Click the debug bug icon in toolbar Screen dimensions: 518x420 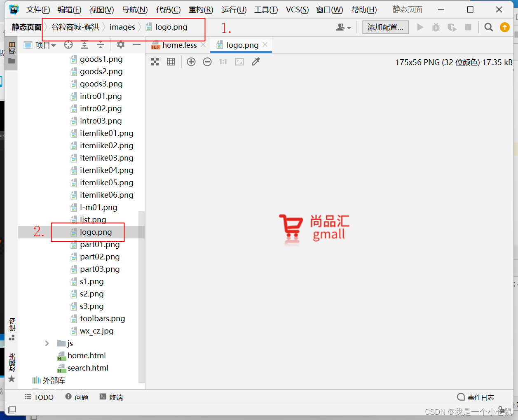pos(436,27)
